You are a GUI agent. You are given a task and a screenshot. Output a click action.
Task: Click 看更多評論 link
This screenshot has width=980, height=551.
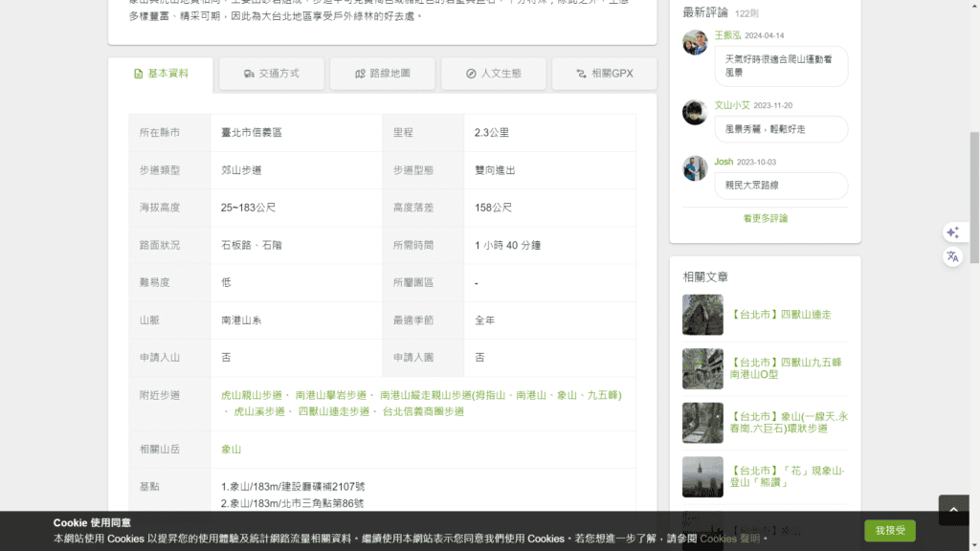[765, 219]
